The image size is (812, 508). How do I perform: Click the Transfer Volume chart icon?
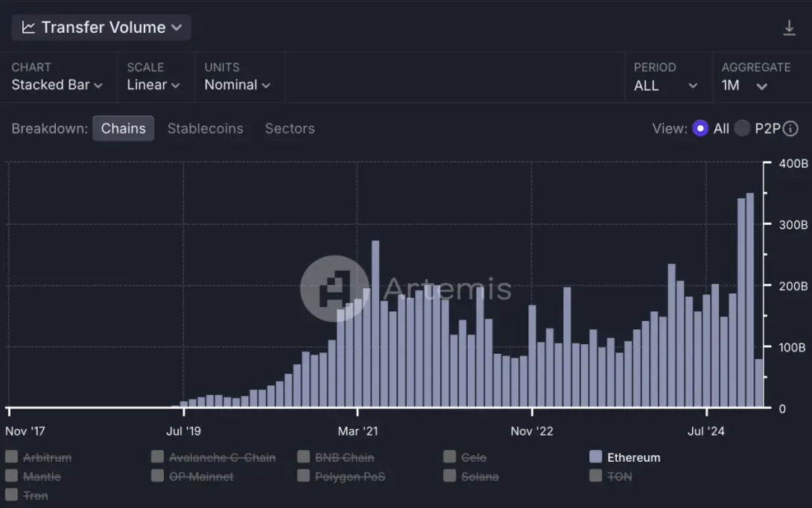click(28, 28)
